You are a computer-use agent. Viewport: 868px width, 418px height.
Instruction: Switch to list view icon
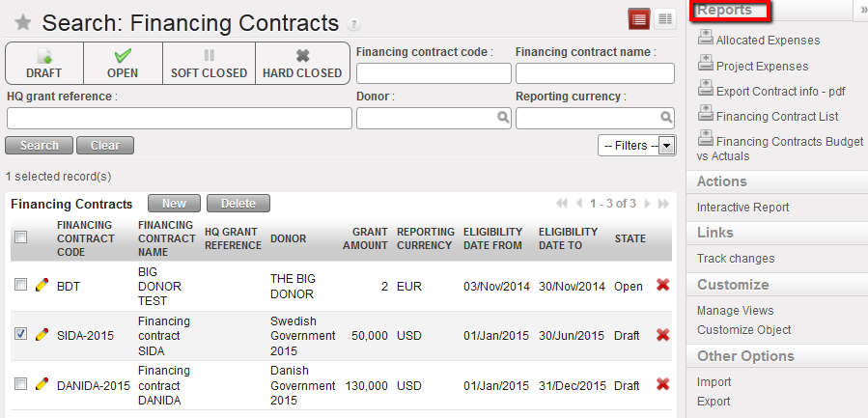pos(639,19)
